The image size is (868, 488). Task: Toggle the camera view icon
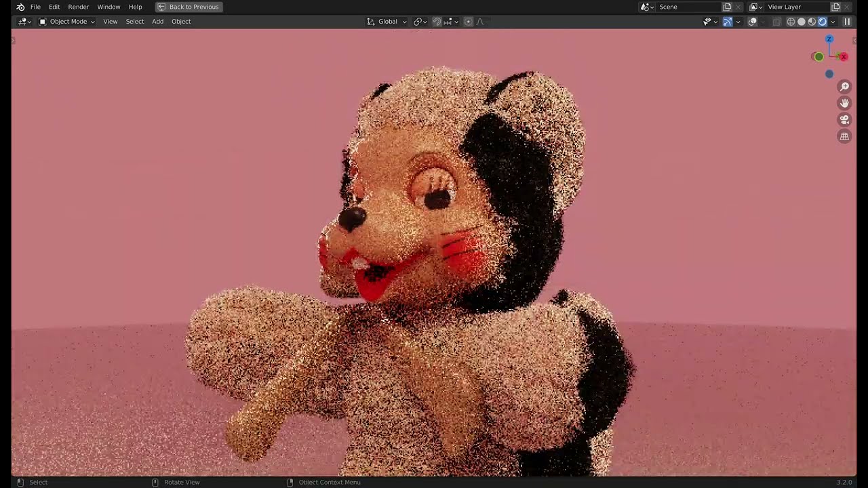(x=844, y=120)
